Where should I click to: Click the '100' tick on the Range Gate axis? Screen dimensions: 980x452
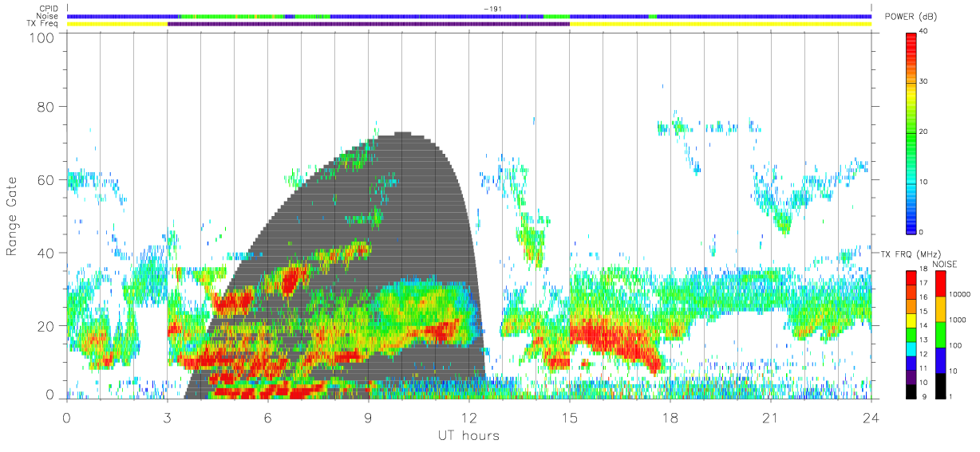(x=41, y=37)
